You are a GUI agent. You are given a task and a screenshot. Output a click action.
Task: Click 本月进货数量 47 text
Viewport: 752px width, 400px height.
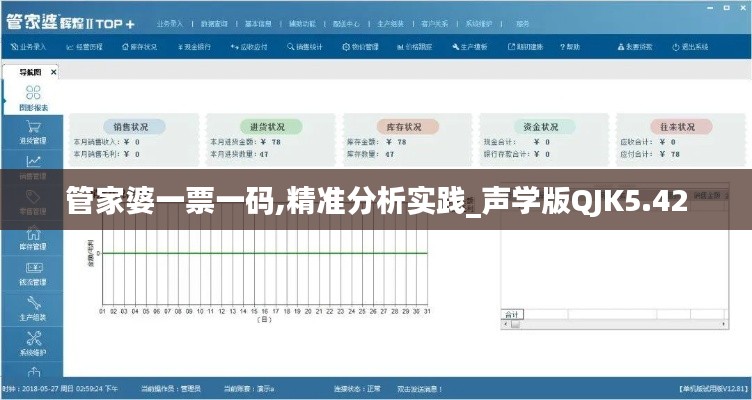pos(239,154)
